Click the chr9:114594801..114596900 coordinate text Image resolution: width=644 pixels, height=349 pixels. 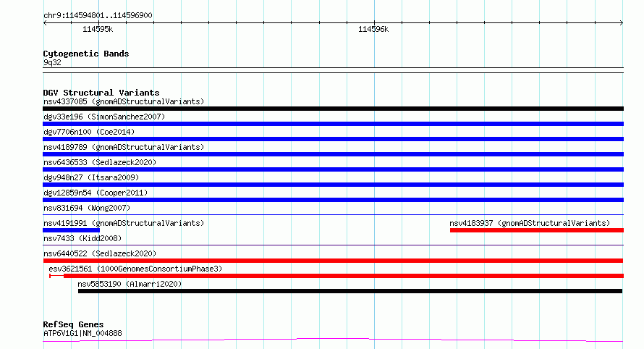[98, 15]
